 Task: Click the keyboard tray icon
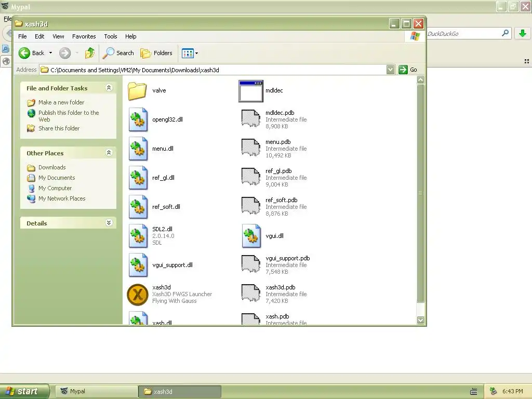tap(474, 392)
